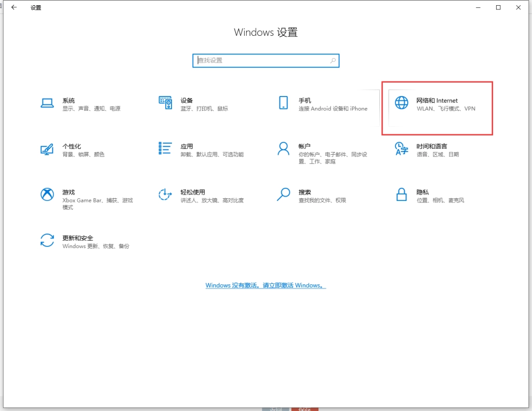Open the 网络和 Internet globe icon

pos(402,103)
